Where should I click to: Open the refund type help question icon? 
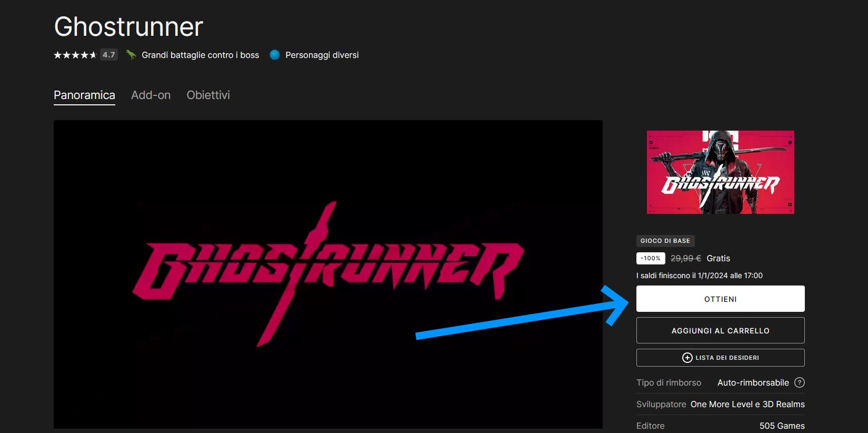(799, 382)
